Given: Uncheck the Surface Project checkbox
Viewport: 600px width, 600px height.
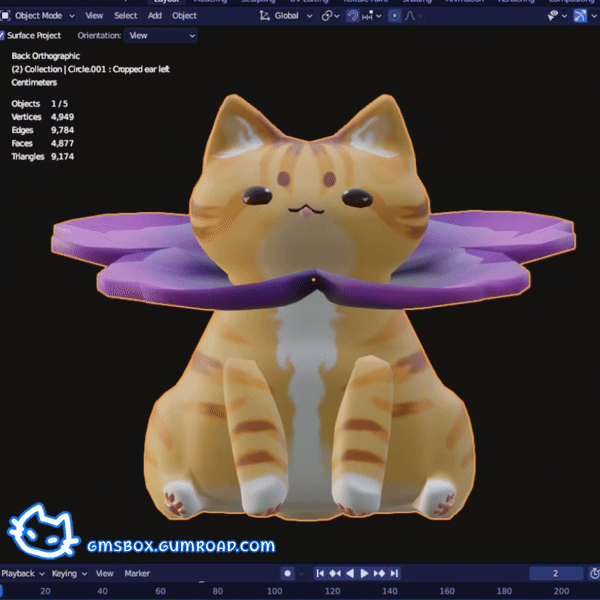Looking at the screenshot, I should click(x=2, y=36).
